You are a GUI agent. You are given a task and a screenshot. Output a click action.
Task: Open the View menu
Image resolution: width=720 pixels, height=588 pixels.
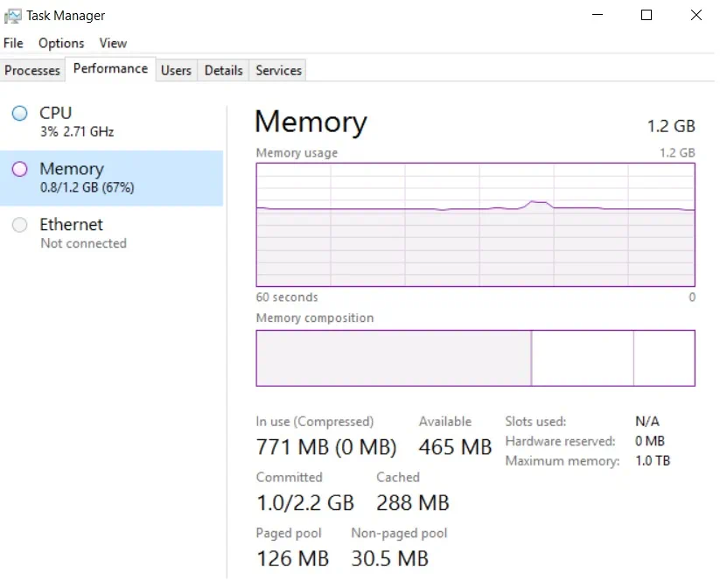tap(113, 43)
